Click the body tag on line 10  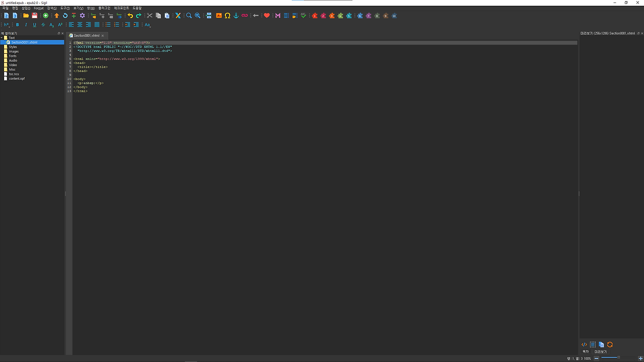(x=79, y=79)
